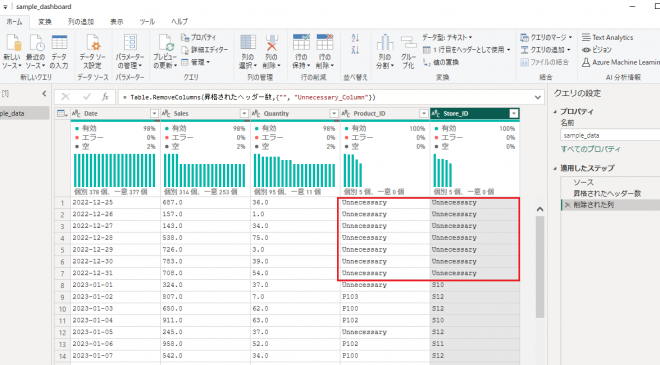
Task: Click the data type icon of the Sales column
Action: coord(166,113)
